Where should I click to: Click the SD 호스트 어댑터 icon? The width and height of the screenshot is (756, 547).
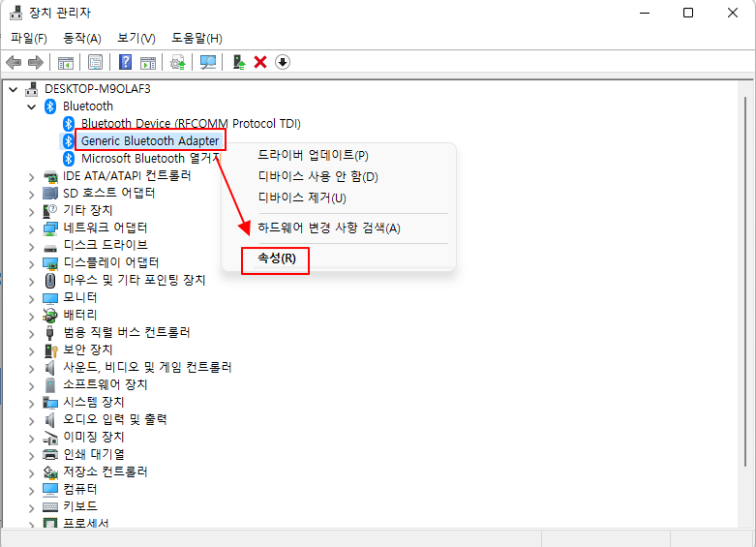(50, 194)
